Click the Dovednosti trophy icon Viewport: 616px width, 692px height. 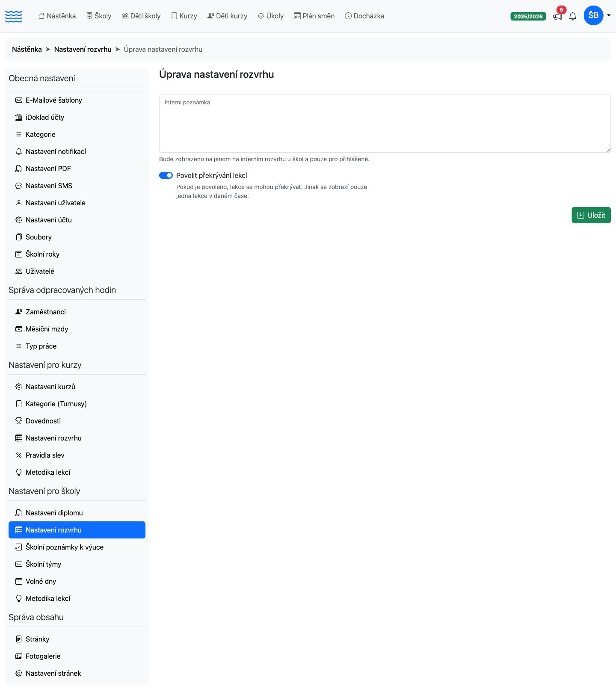[19, 421]
